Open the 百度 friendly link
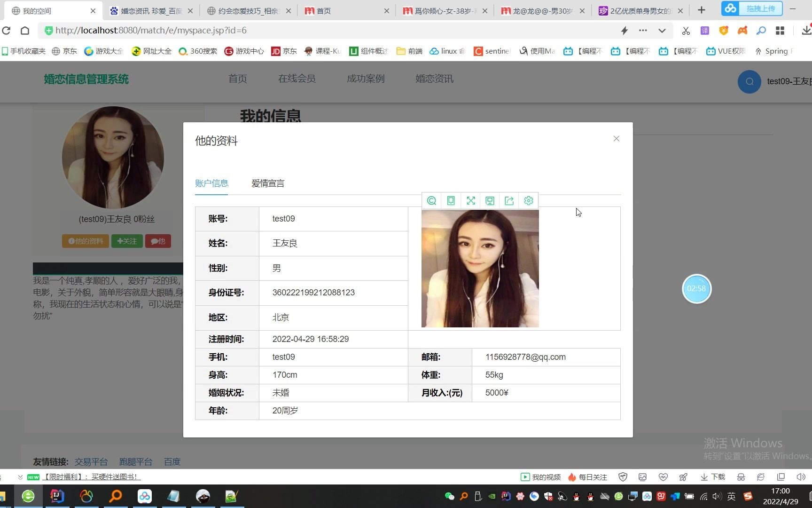Image resolution: width=812 pixels, height=508 pixels. (x=172, y=462)
